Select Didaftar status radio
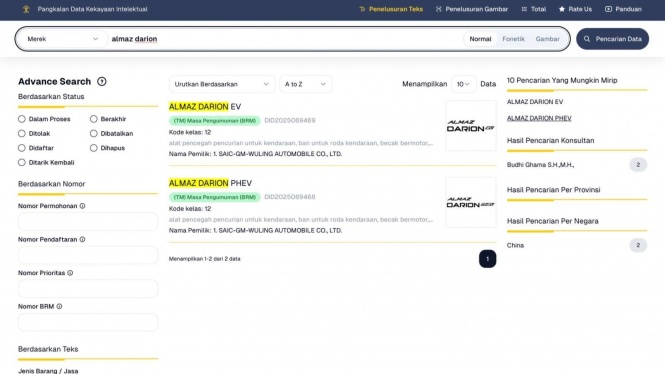Viewport: 665px width, 374px height. click(x=22, y=148)
